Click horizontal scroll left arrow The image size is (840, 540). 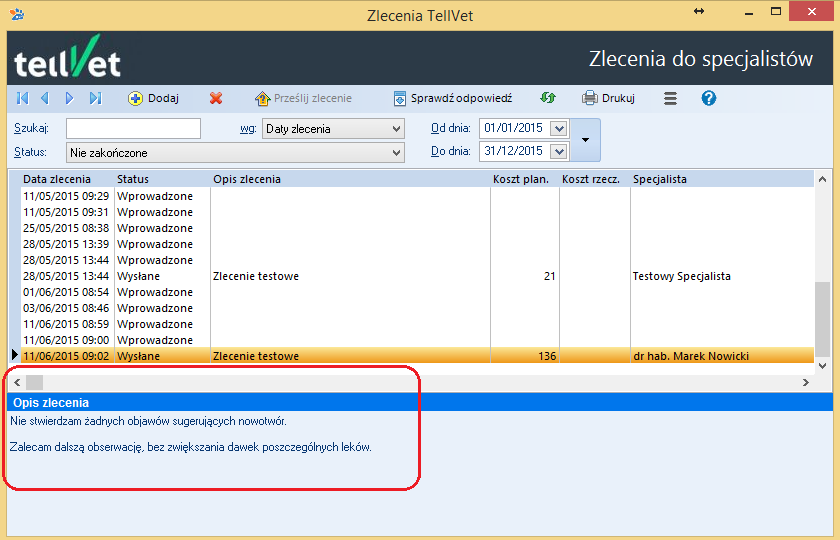point(17,382)
